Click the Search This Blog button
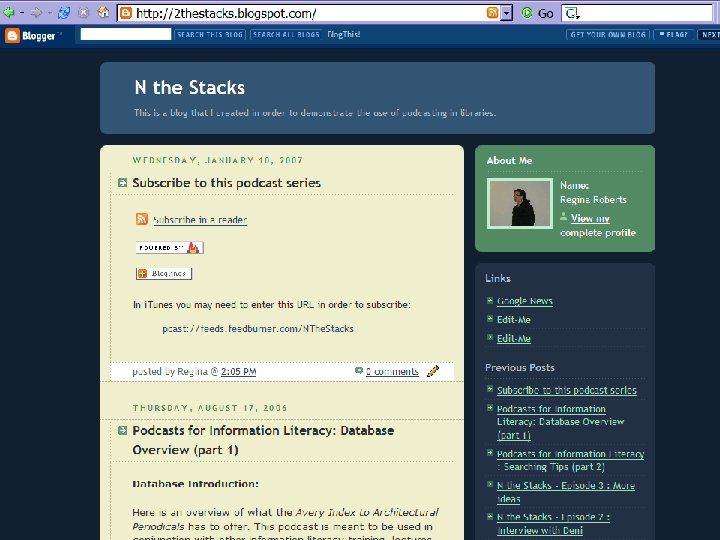Image resolution: width=720 pixels, height=540 pixels. coord(210,34)
